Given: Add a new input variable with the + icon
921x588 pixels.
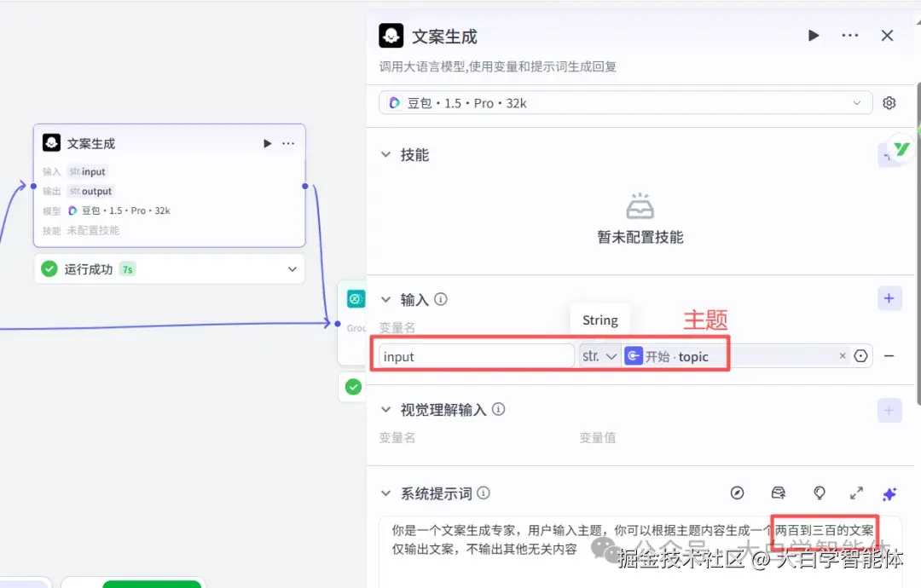Looking at the screenshot, I should (889, 298).
